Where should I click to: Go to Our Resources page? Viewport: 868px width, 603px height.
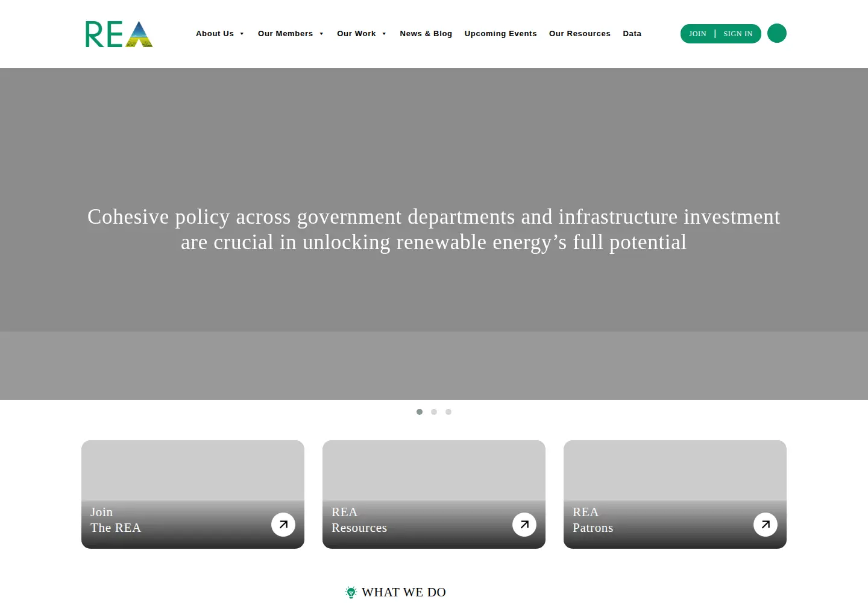click(x=580, y=34)
